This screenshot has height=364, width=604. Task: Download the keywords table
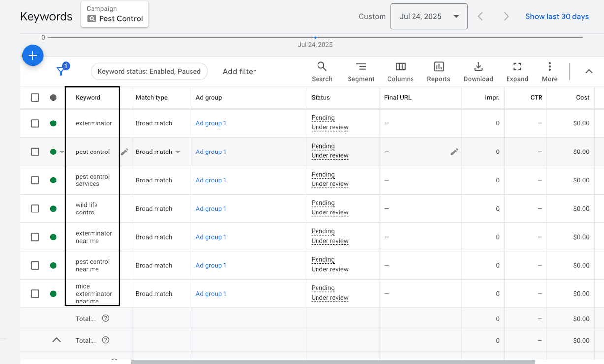478,71
